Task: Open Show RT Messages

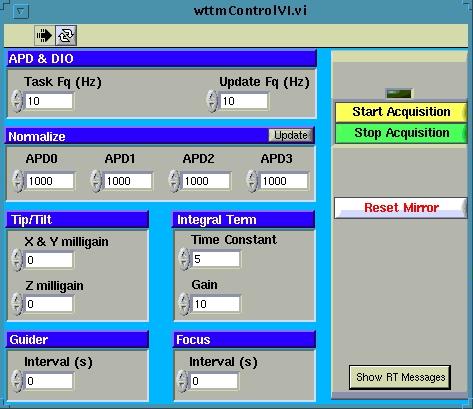Action: click(400, 377)
